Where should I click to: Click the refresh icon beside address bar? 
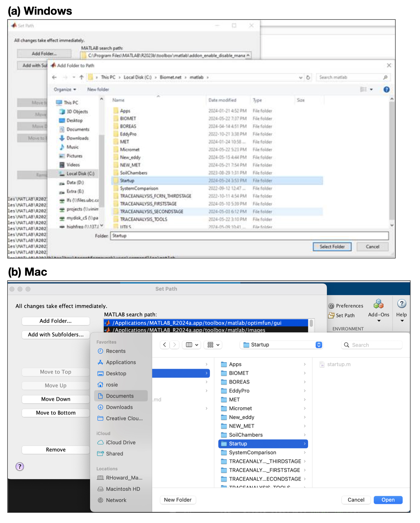click(x=308, y=77)
